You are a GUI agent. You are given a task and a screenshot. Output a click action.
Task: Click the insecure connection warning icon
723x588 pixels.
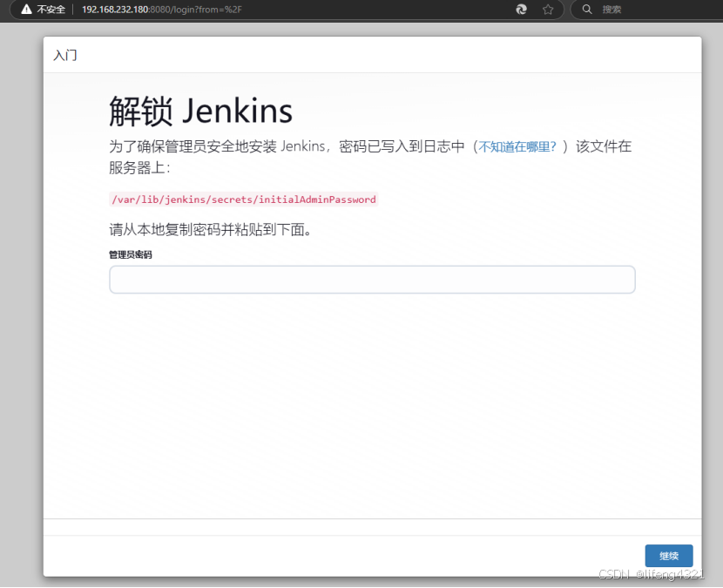click(x=26, y=10)
